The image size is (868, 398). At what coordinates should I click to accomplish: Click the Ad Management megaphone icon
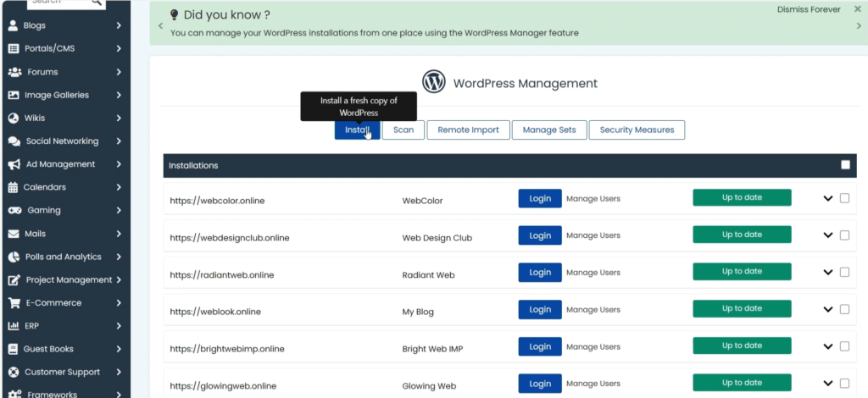coord(14,164)
